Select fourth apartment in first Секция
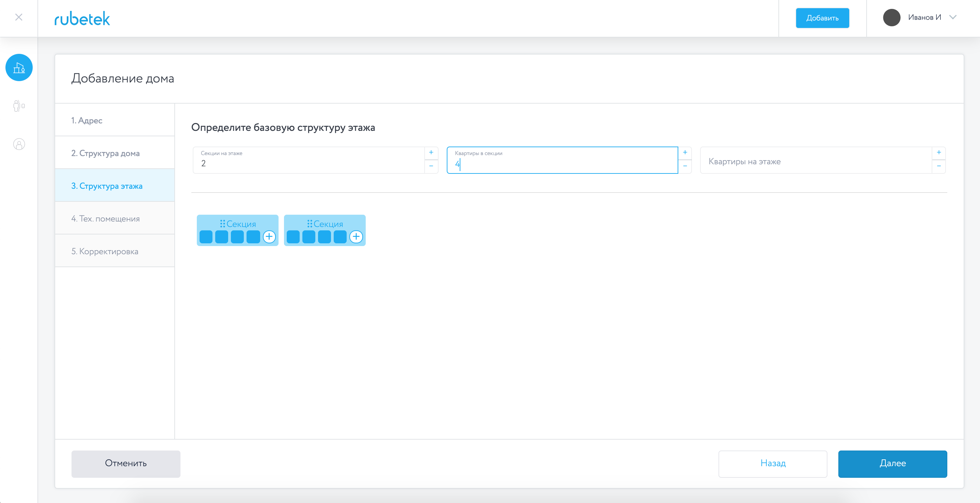The height and width of the screenshot is (503, 980). pos(253,237)
